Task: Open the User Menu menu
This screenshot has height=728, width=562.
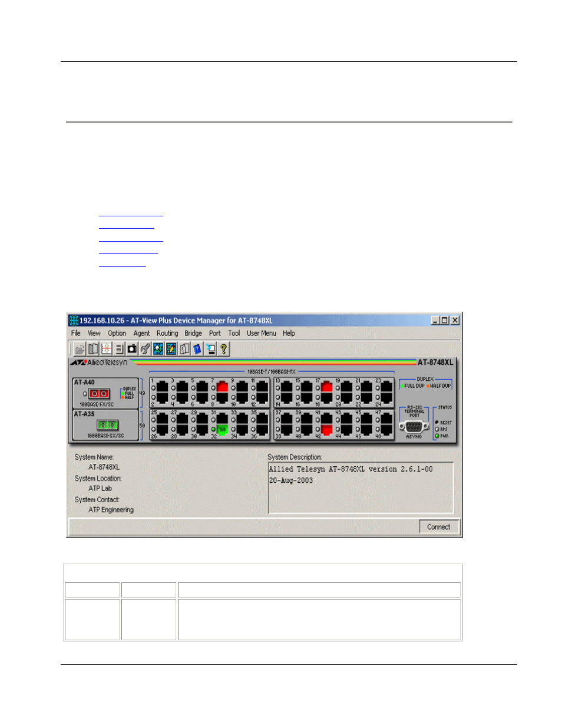Action: (262, 334)
